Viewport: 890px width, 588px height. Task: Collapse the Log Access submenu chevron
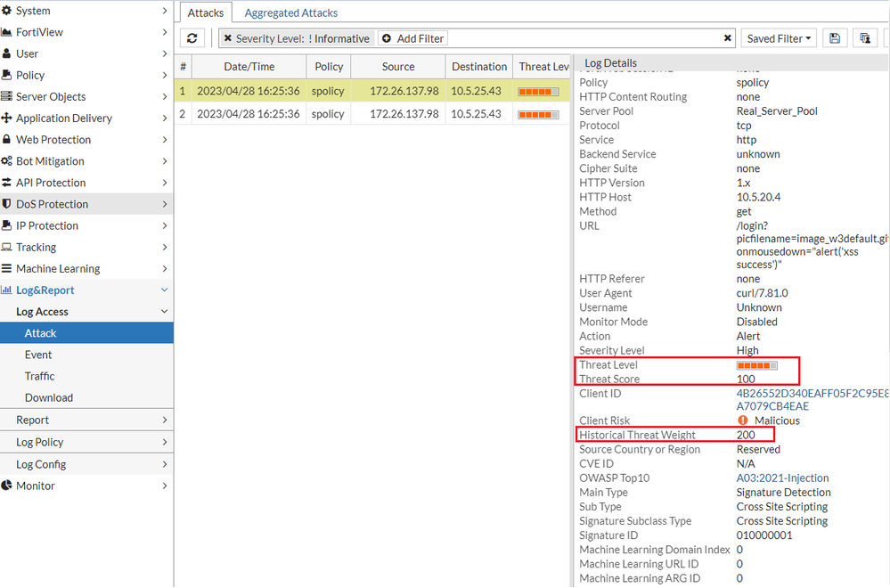(x=165, y=312)
